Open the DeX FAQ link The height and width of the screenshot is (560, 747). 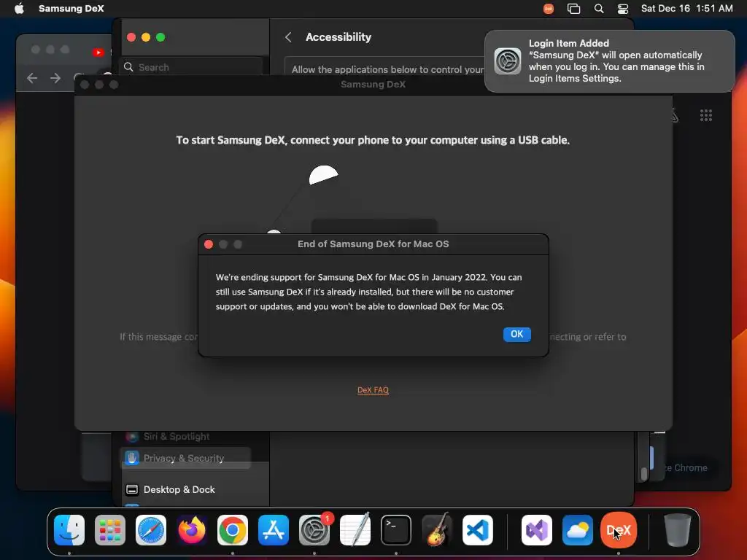coord(373,390)
